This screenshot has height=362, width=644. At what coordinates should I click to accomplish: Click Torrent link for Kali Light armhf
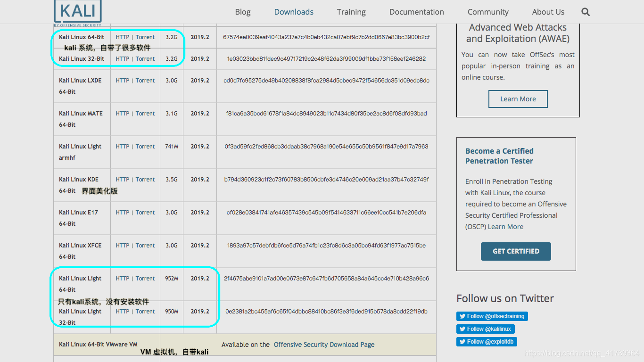click(x=145, y=147)
